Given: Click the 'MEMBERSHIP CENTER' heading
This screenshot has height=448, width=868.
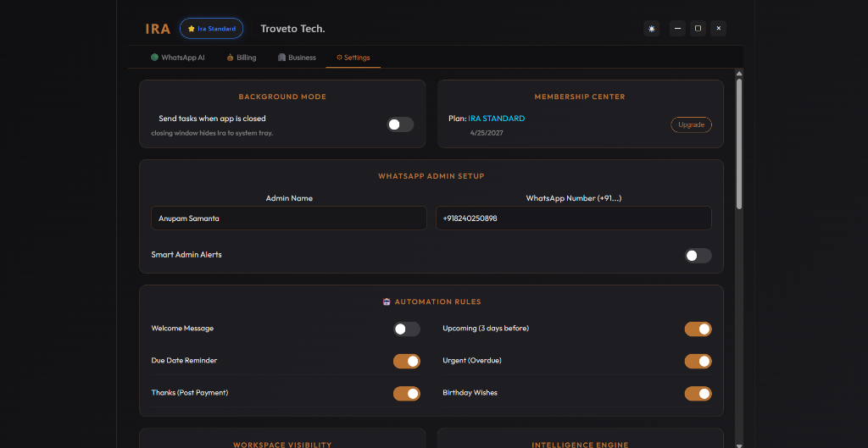Looking at the screenshot, I should [x=580, y=97].
